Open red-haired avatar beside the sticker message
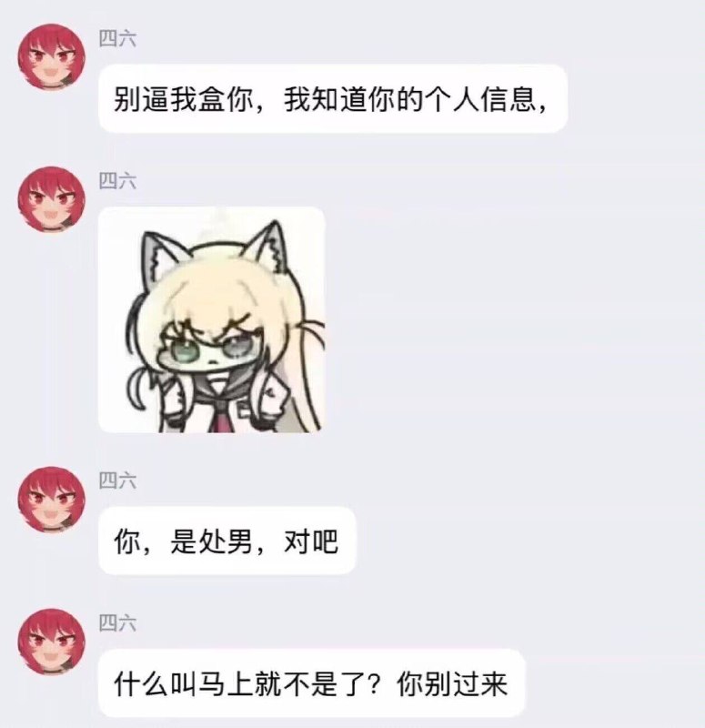The width and height of the screenshot is (705, 728). [x=52, y=199]
